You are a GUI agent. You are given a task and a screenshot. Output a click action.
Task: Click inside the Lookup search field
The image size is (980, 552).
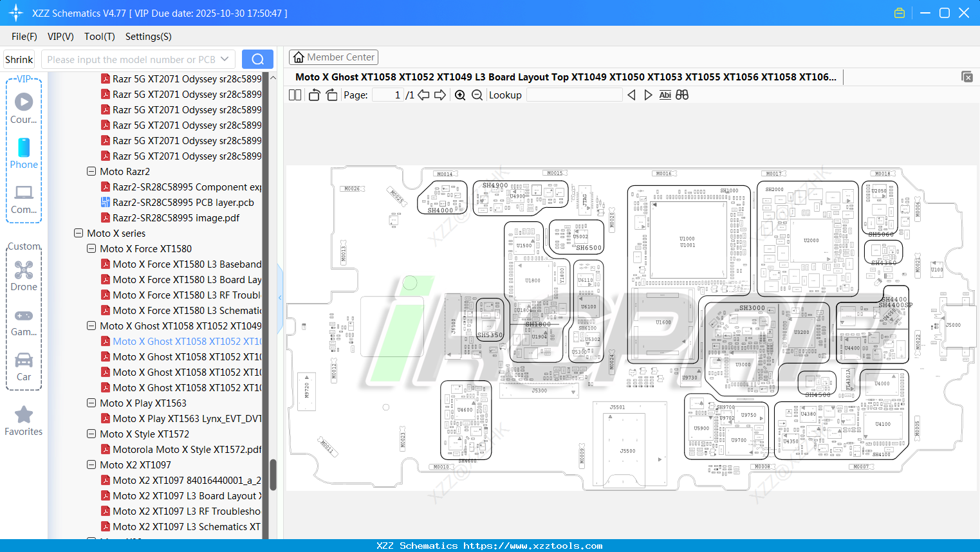575,95
